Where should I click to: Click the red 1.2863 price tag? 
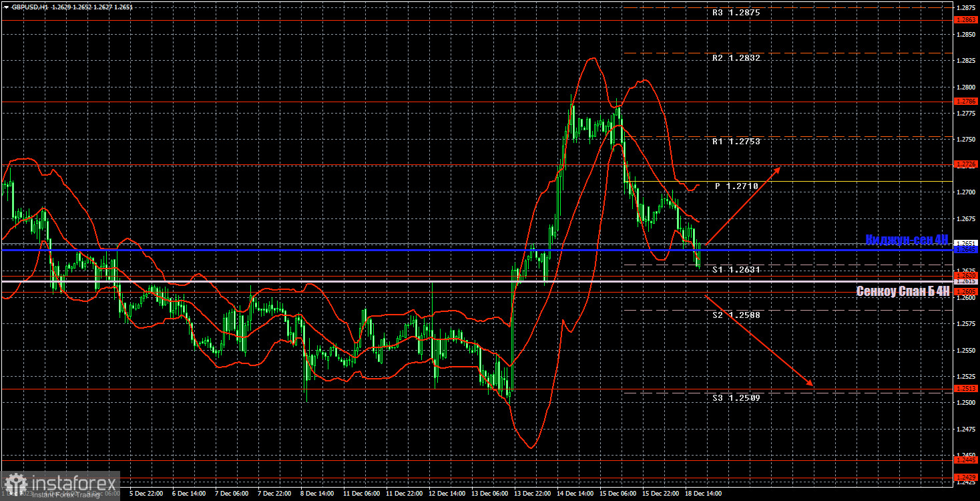(x=966, y=21)
